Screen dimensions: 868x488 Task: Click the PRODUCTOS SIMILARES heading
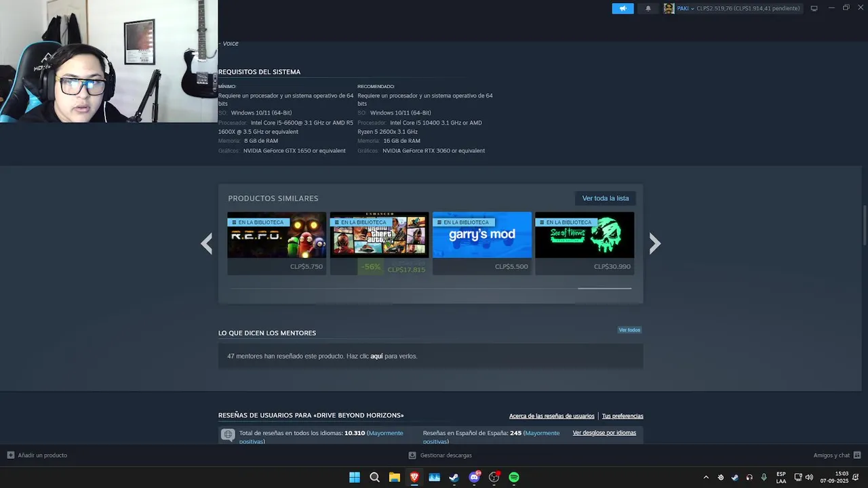pyautogui.click(x=273, y=199)
